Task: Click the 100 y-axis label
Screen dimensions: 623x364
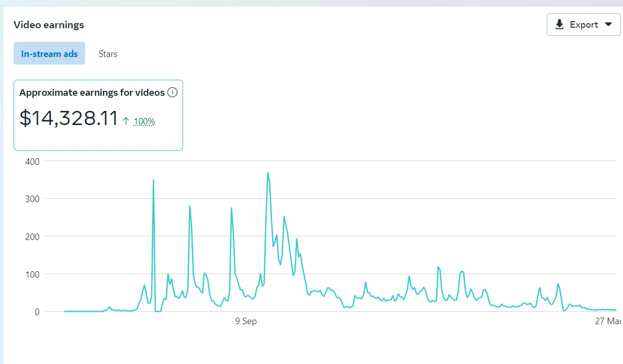Action: tap(32, 274)
